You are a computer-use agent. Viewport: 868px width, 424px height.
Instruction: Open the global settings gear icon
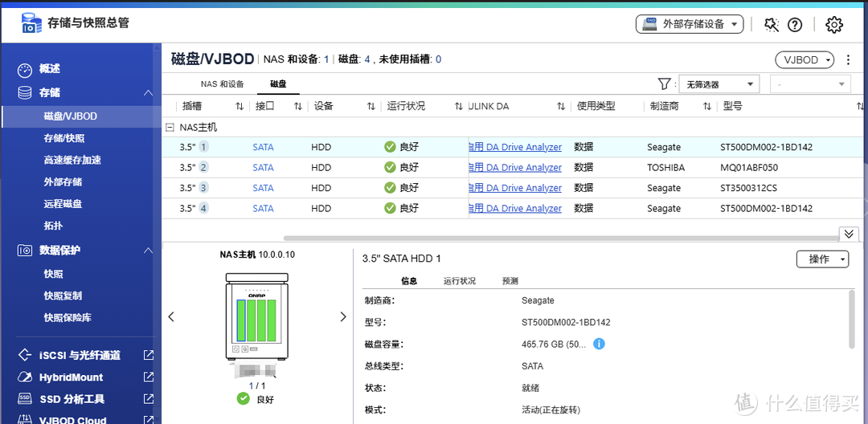(833, 24)
